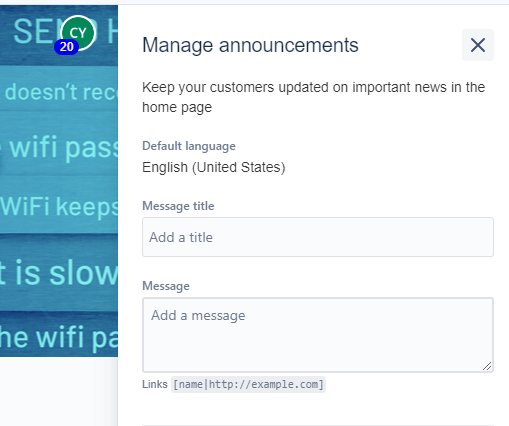Click the link syntax example code
Image resolution: width=509 pixels, height=426 pixels.
click(248, 384)
